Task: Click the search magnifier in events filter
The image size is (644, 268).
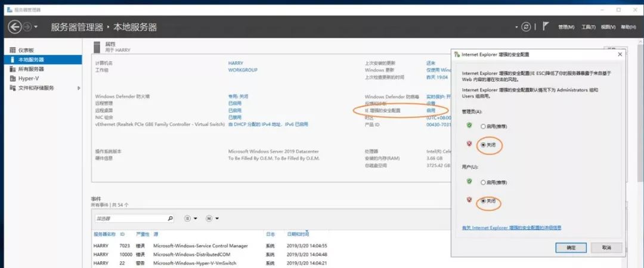Action: tap(170, 219)
